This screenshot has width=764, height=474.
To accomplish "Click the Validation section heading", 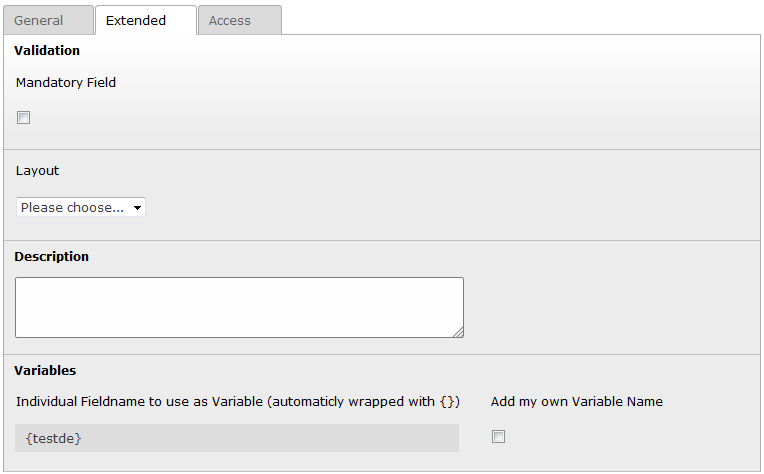I will pos(47,50).
